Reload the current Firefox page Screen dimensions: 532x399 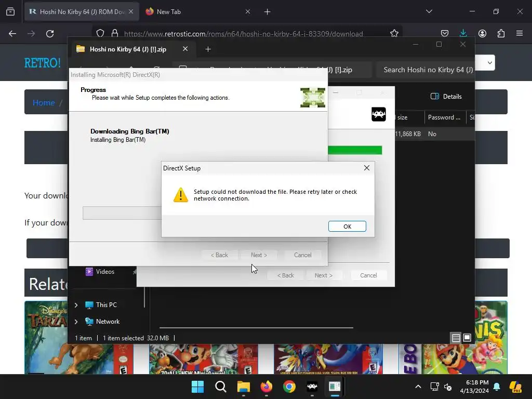(x=50, y=34)
